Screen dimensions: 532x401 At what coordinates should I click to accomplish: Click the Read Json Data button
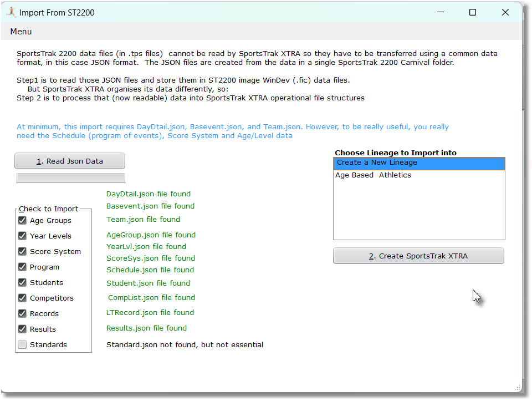point(70,161)
